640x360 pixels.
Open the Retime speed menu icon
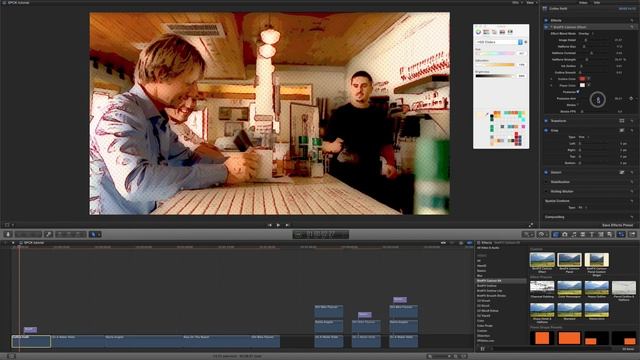[x=542, y=234]
